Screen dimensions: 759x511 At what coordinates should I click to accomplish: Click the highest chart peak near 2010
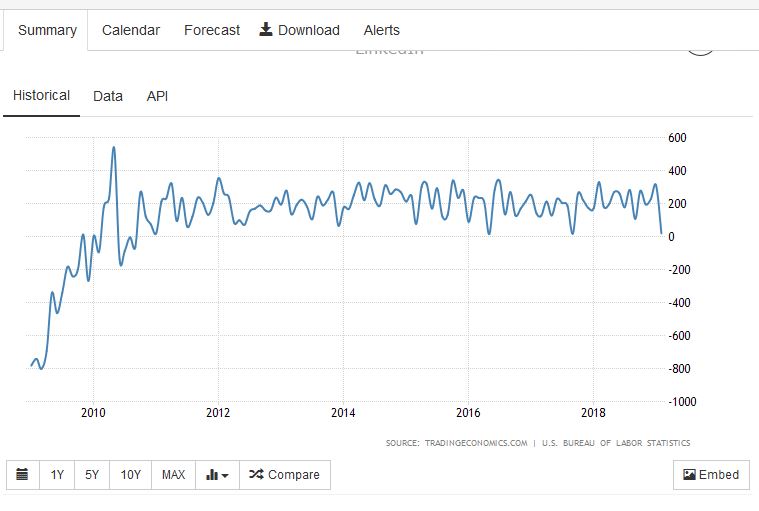point(113,148)
